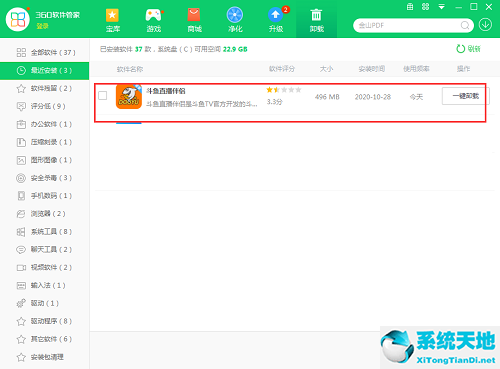
Task: Select 驱动程序 (8) category
Action: coord(45,321)
